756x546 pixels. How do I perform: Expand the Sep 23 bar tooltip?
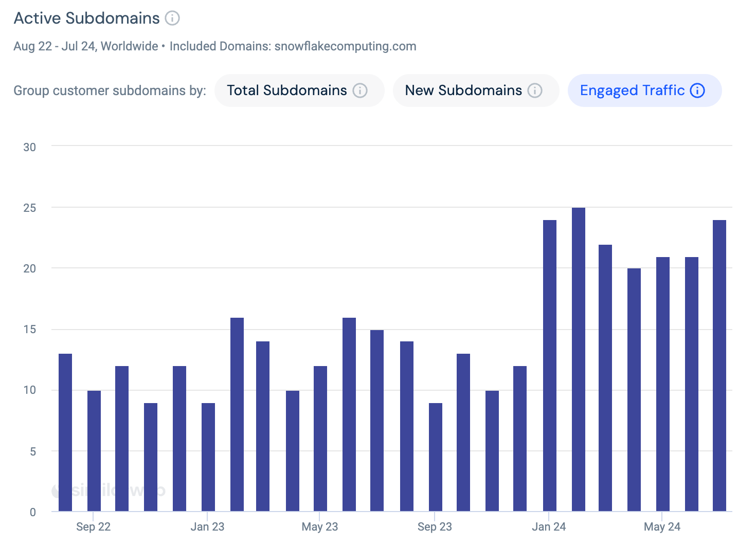click(436, 458)
